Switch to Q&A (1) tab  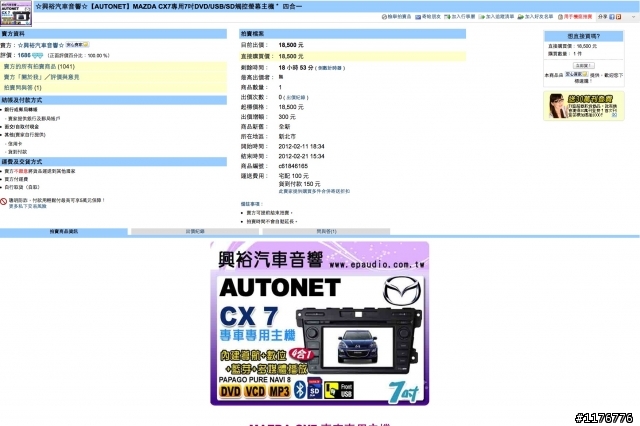pos(326,231)
